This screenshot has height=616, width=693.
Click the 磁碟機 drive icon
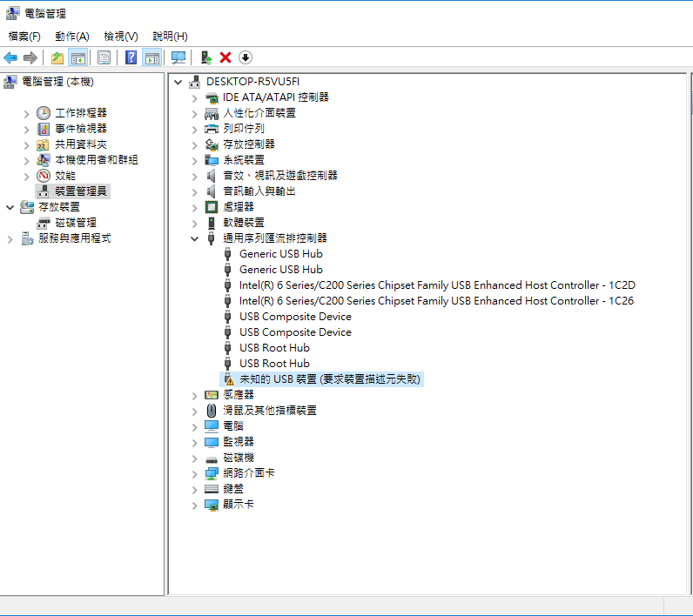pyautogui.click(x=212, y=459)
